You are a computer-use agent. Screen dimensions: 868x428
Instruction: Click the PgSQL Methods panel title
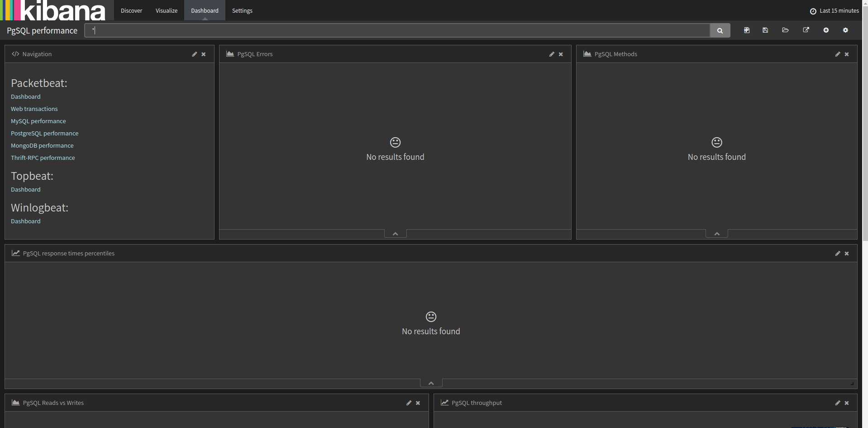(616, 54)
